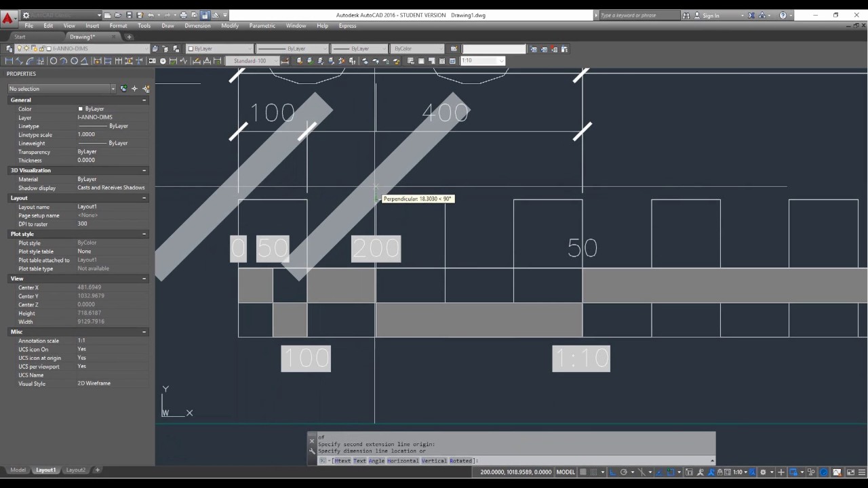Toggle snap mode in status bar
The height and width of the screenshot is (488, 868).
(x=593, y=472)
